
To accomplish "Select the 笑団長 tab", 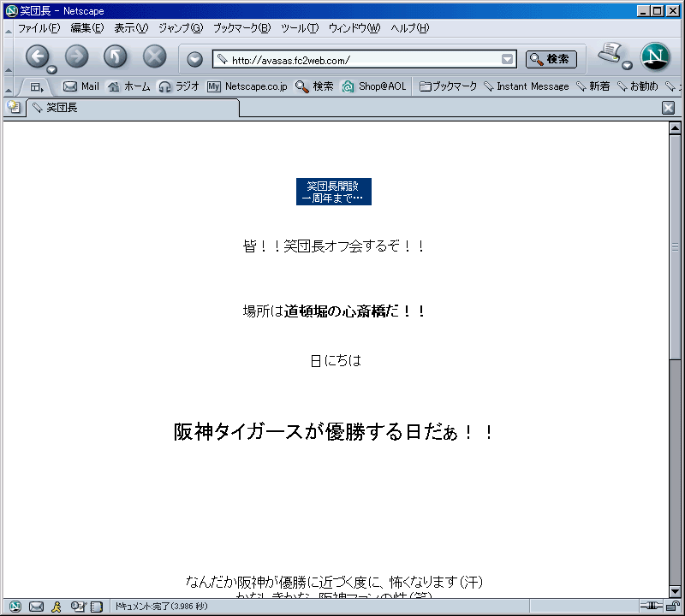I will tap(134, 108).
